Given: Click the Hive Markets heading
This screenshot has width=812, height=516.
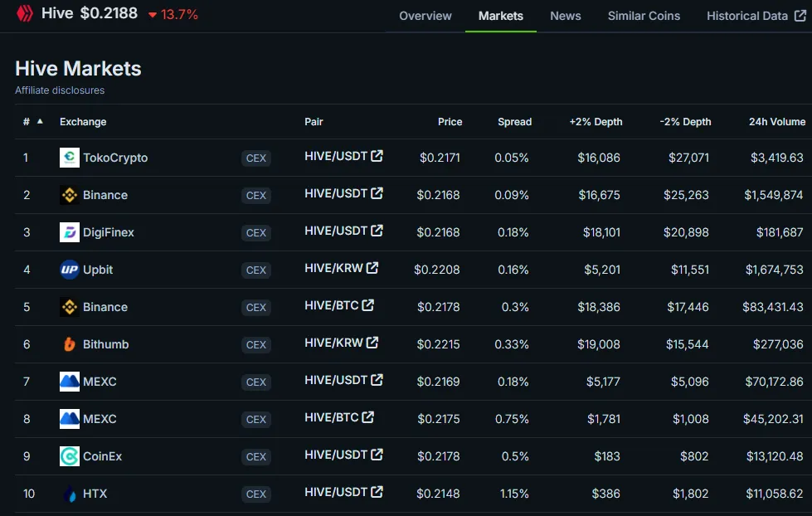Looking at the screenshot, I should 78,68.
